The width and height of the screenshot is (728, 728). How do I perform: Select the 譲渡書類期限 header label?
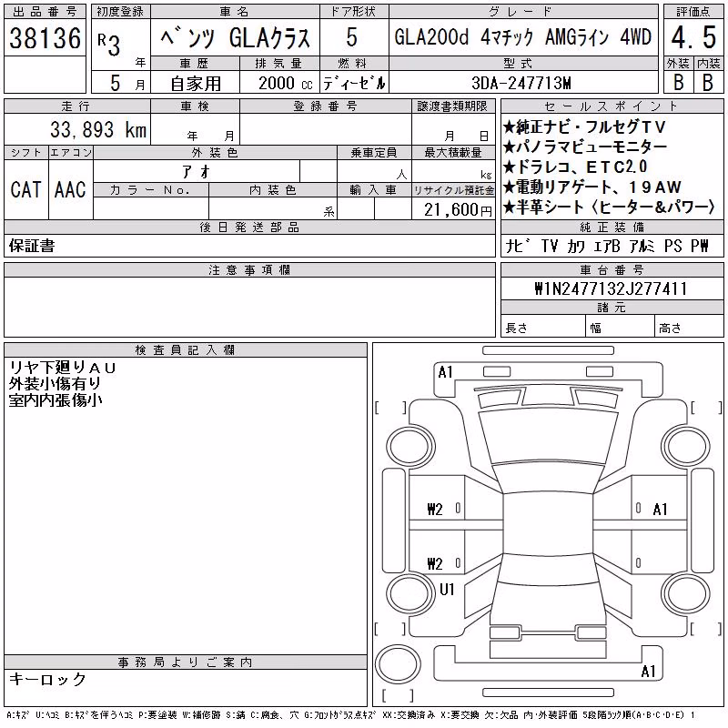(x=452, y=106)
